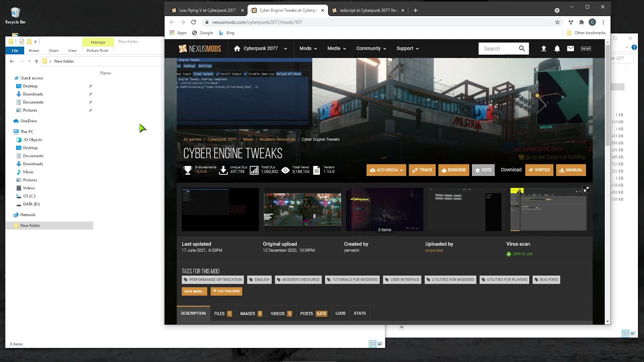
Task: Open the Chrome tab search dropdown
Action: (x=557, y=10)
